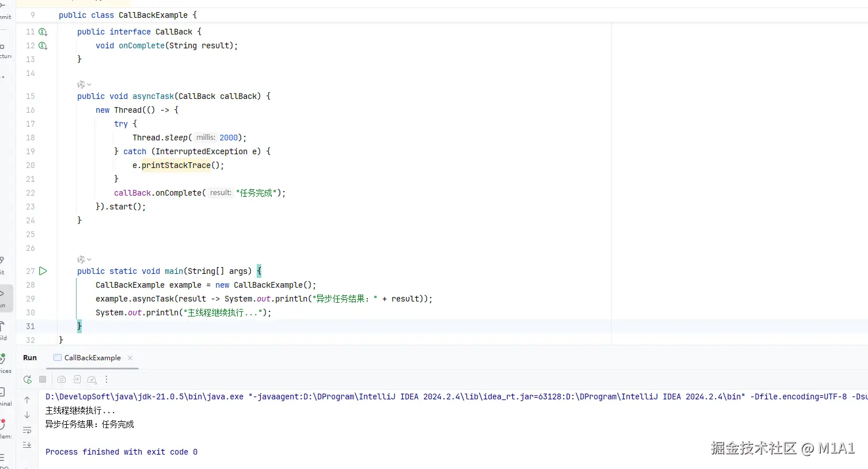Click the "任务完成" string literal on line 22
This screenshot has width=868, height=469.
(257, 193)
